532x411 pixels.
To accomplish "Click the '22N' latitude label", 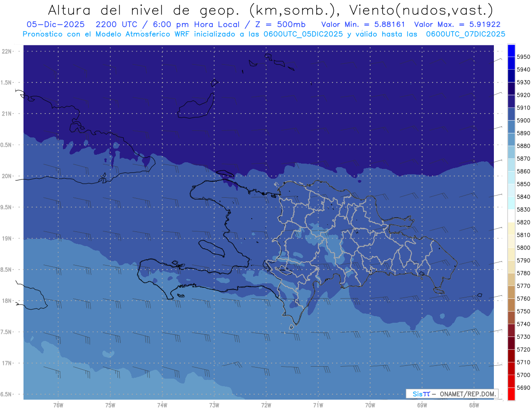I will pyautogui.click(x=6, y=51).
